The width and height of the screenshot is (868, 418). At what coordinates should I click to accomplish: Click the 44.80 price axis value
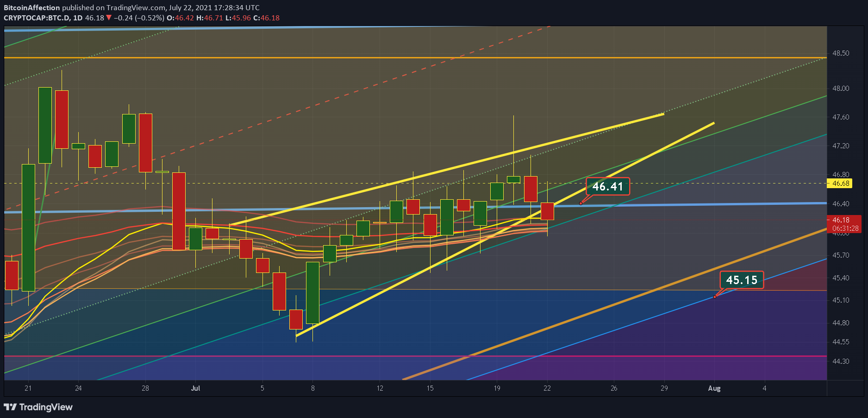pyautogui.click(x=841, y=323)
